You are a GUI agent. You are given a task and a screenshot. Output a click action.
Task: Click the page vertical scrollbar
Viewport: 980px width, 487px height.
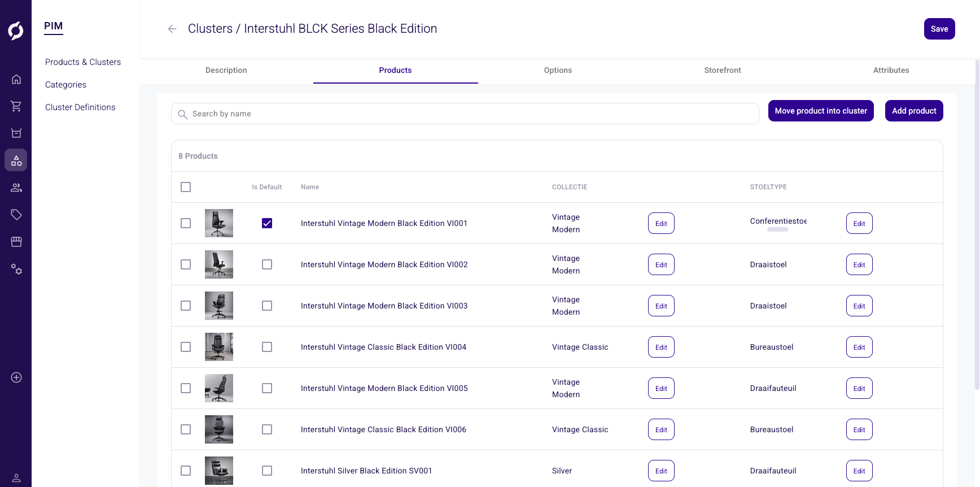[977, 225]
